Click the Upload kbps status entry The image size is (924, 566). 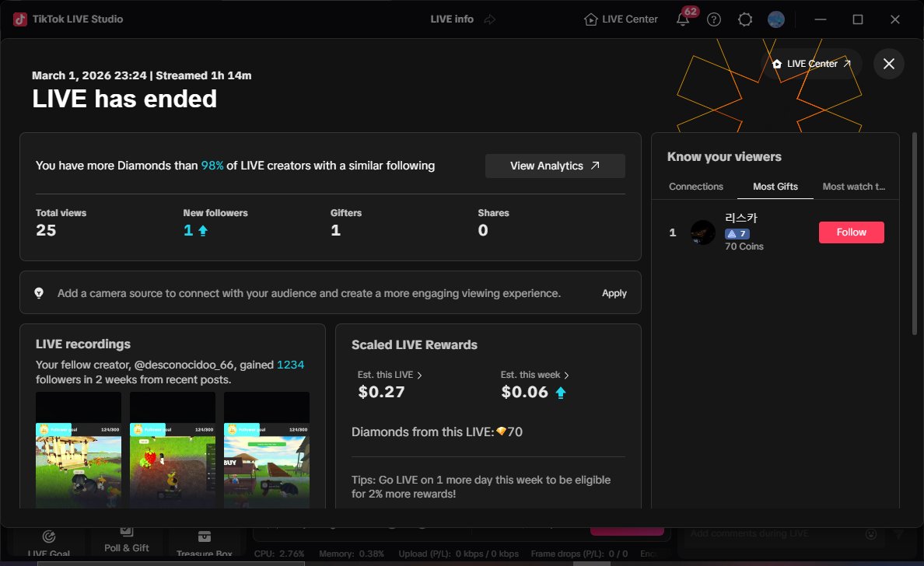click(458, 554)
